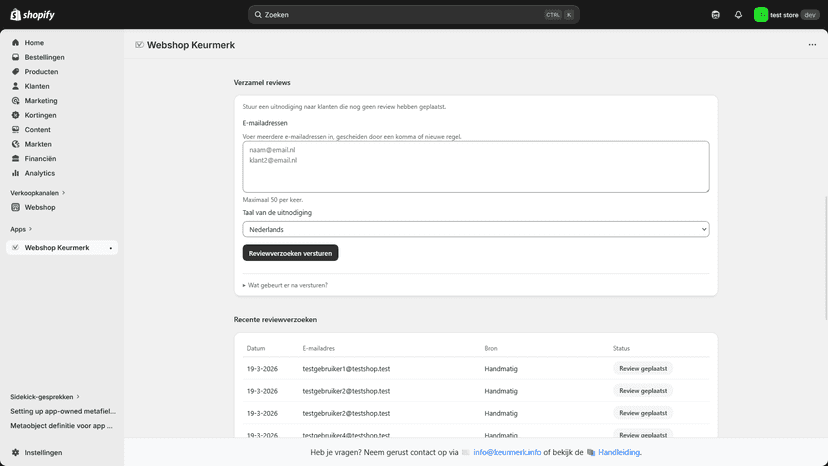Open Producten tag icon
The height and width of the screenshot is (466, 828).
[x=15, y=71]
